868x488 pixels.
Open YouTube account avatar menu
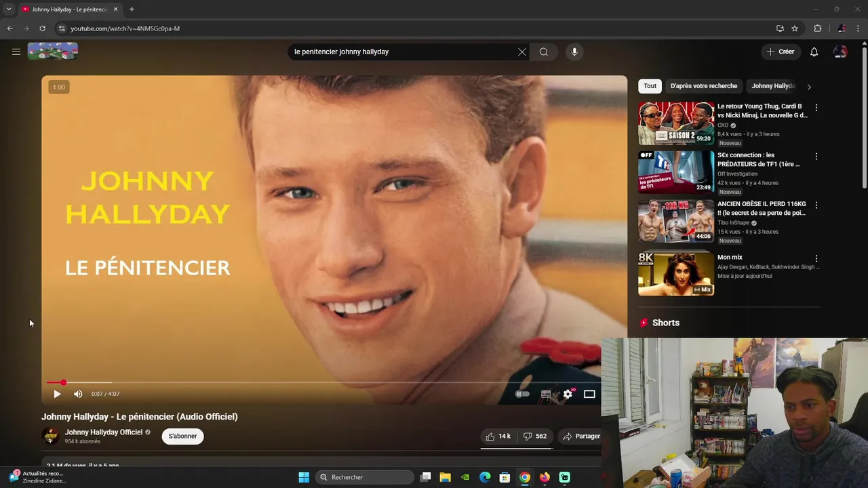pos(840,52)
